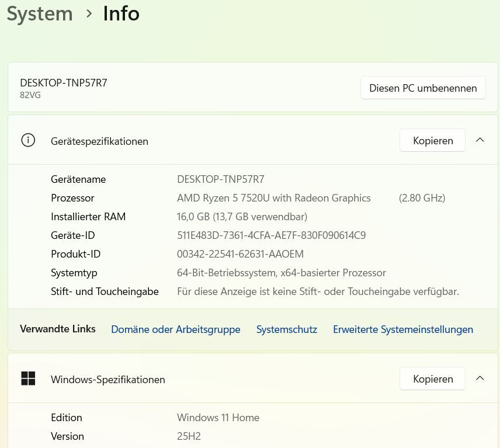Click the Geräte-ID value text
Viewport: 500px width, 448px height.
271,235
